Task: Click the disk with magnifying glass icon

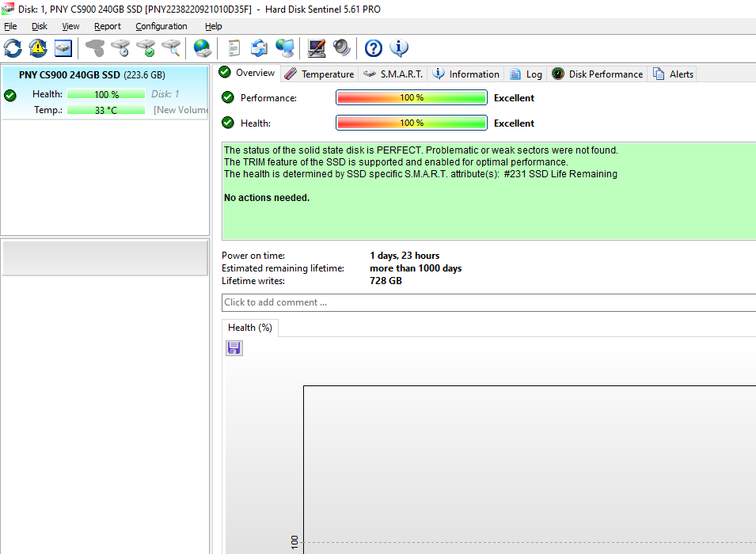Action: click(171, 48)
